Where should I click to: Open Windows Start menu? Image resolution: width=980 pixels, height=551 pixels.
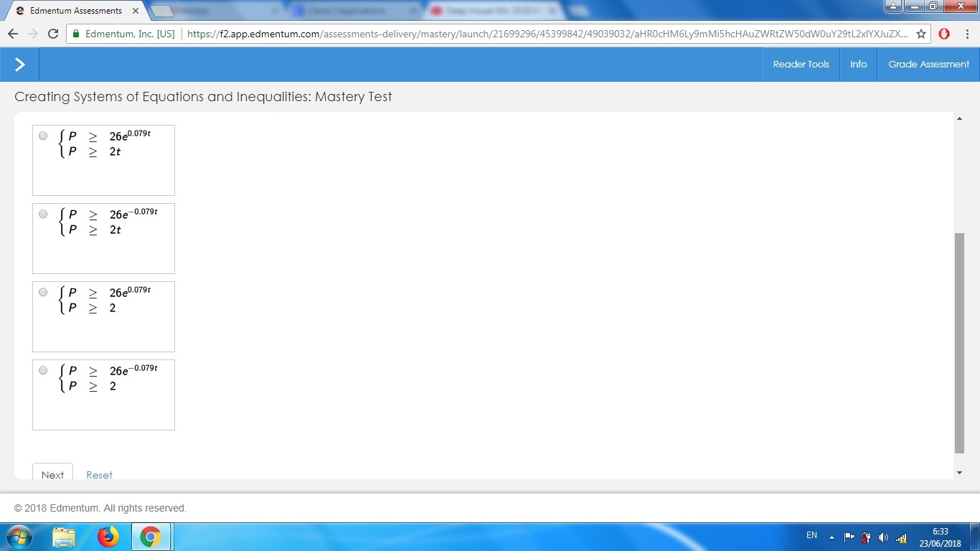pos(19,537)
